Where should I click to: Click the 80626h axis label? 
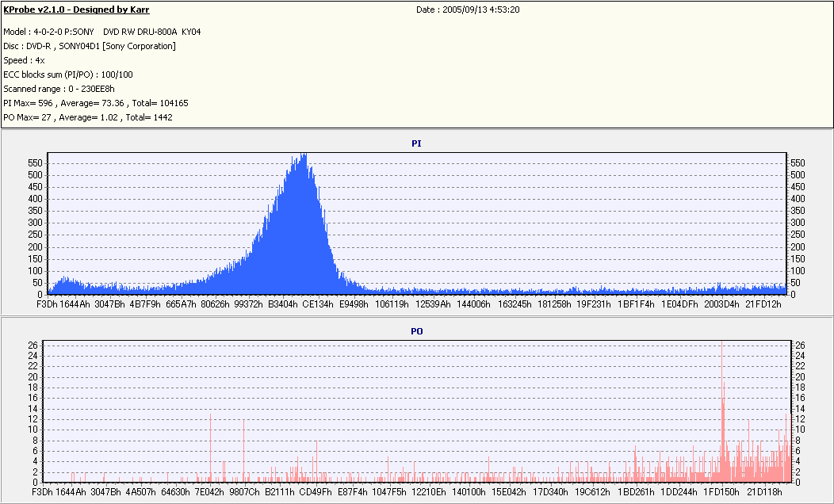pyautogui.click(x=215, y=304)
